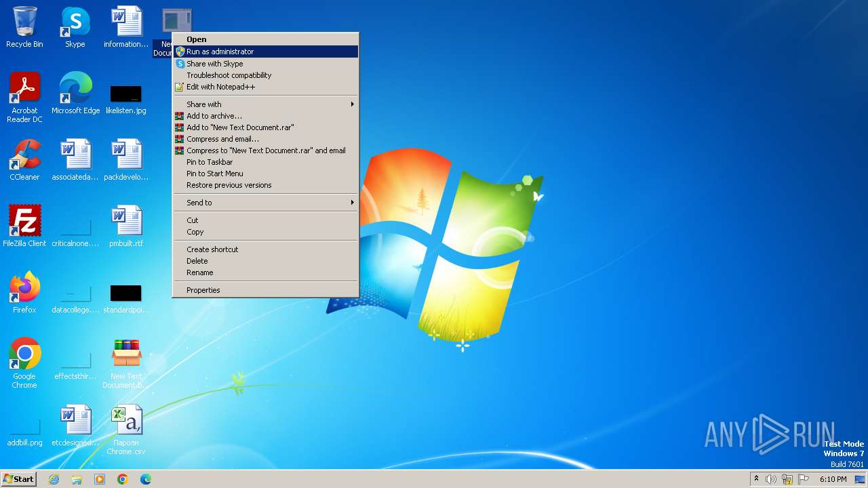Select Пароли Chrome.csv file icon

pyautogui.click(x=126, y=430)
